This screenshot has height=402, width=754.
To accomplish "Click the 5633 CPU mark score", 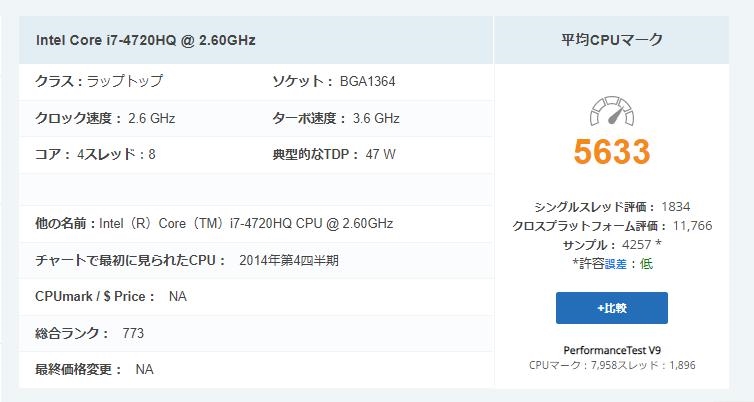I will (x=612, y=151).
